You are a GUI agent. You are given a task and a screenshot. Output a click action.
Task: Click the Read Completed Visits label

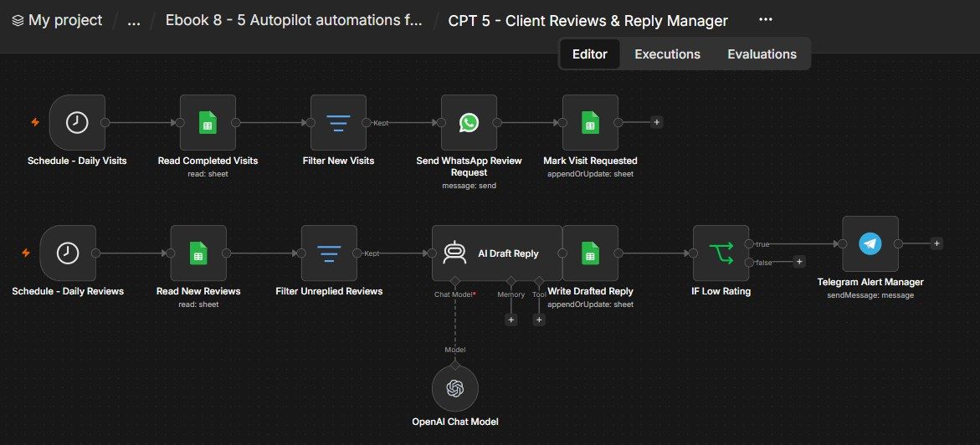(208, 161)
